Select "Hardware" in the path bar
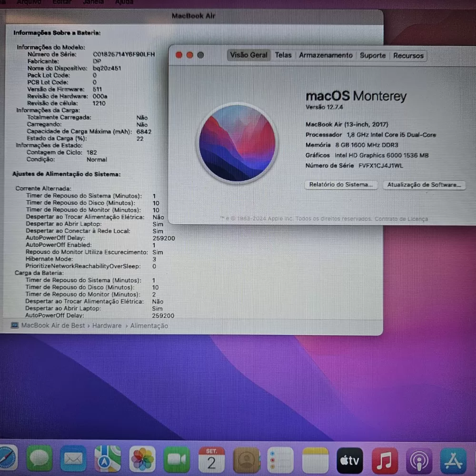476x476 pixels. click(107, 326)
